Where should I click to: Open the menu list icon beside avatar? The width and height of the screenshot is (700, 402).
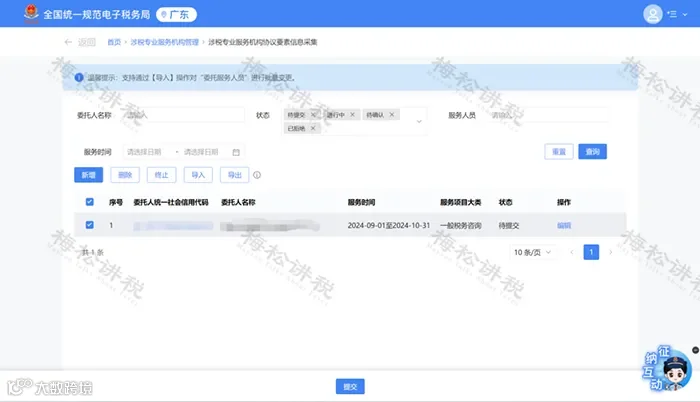tap(672, 14)
